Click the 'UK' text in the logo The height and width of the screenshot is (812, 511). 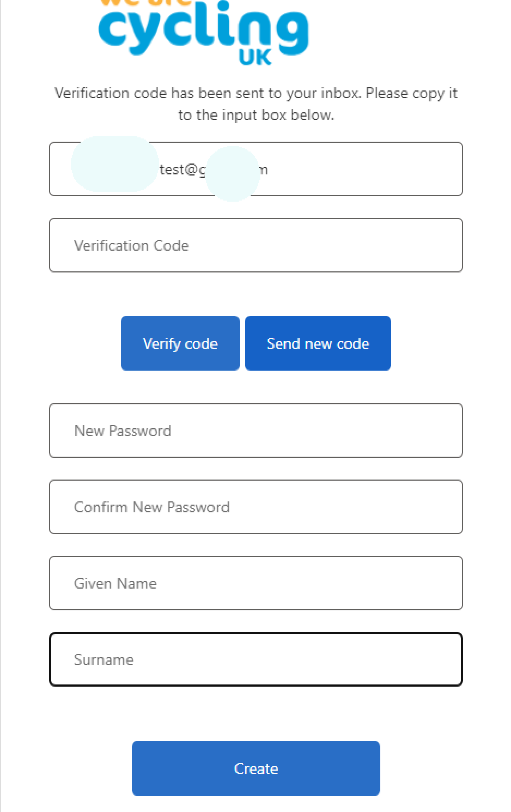click(x=255, y=58)
